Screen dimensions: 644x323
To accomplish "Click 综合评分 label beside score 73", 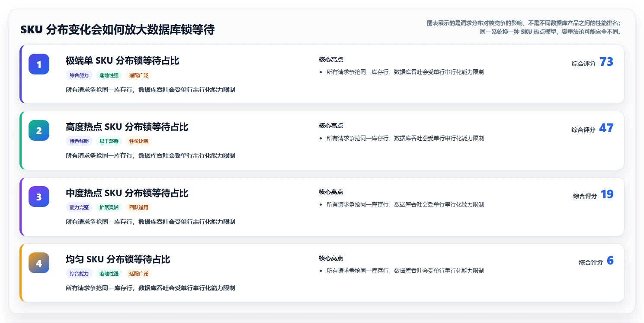I will [x=583, y=64].
